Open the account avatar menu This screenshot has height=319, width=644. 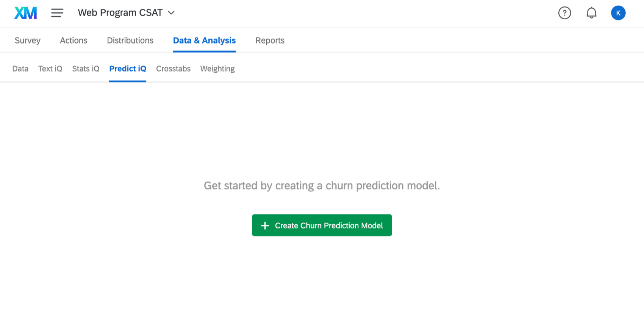point(618,13)
